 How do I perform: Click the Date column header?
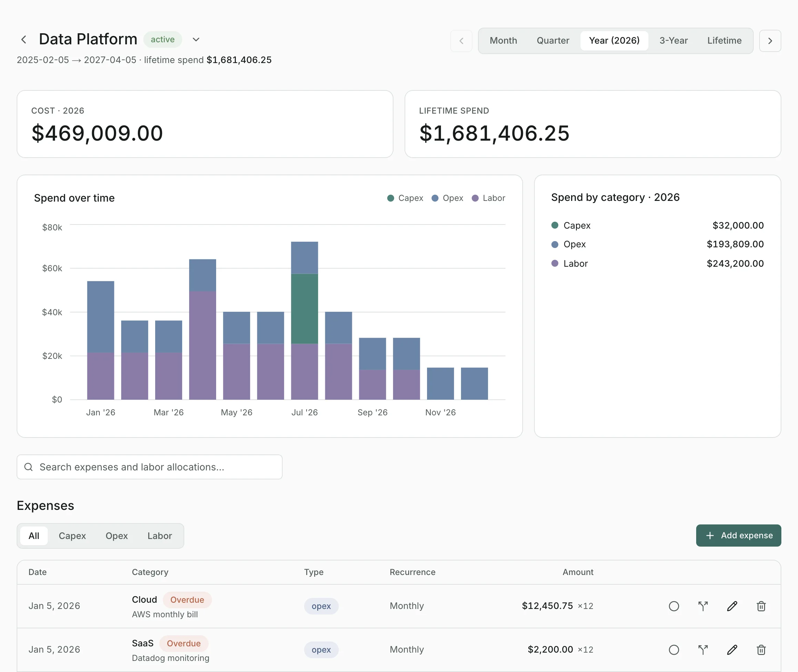(38, 572)
